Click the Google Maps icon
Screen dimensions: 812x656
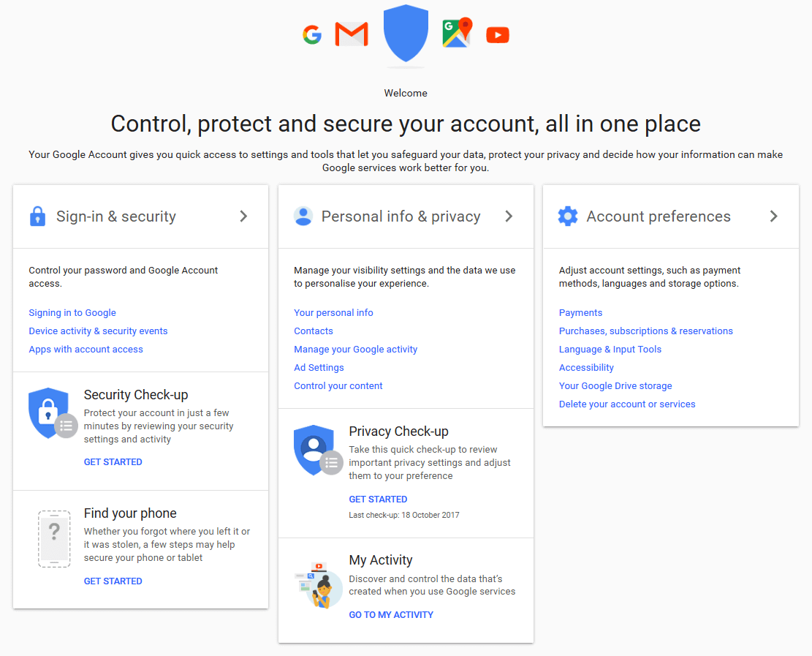[457, 34]
